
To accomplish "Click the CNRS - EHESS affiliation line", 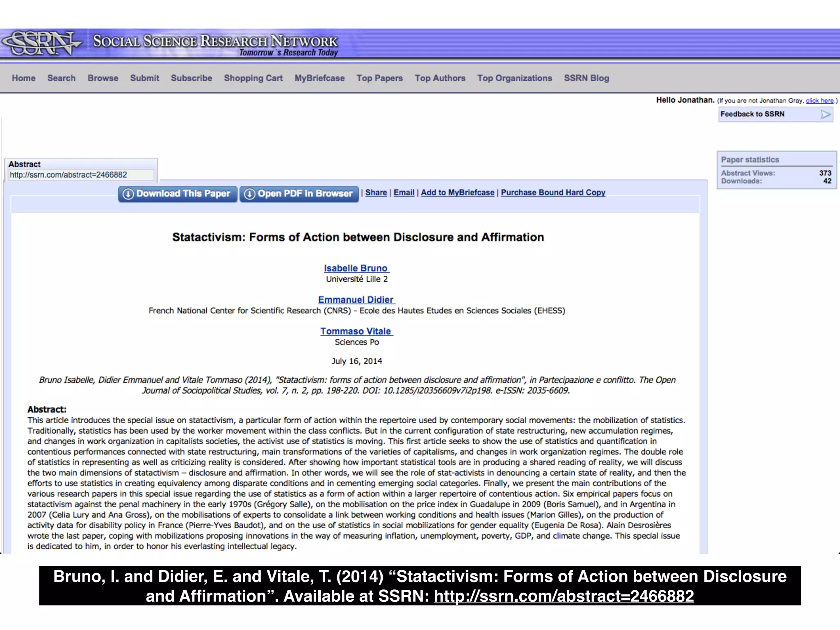I will (357, 310).
